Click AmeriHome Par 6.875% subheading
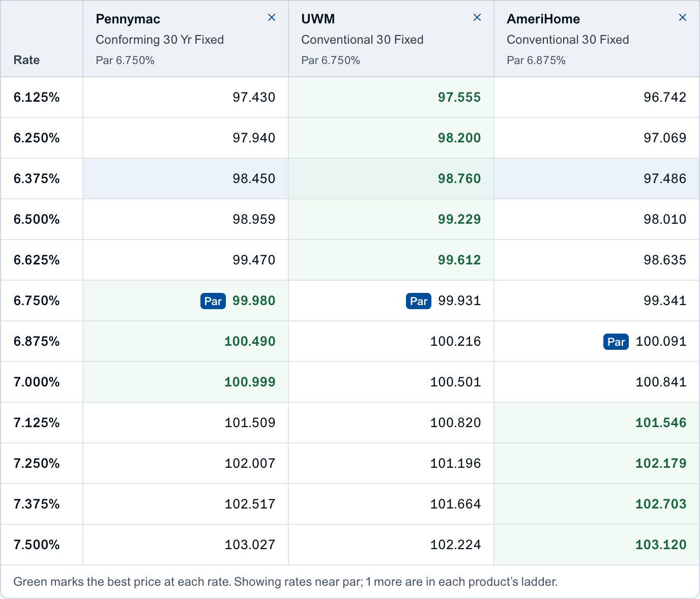 [536, 61]
